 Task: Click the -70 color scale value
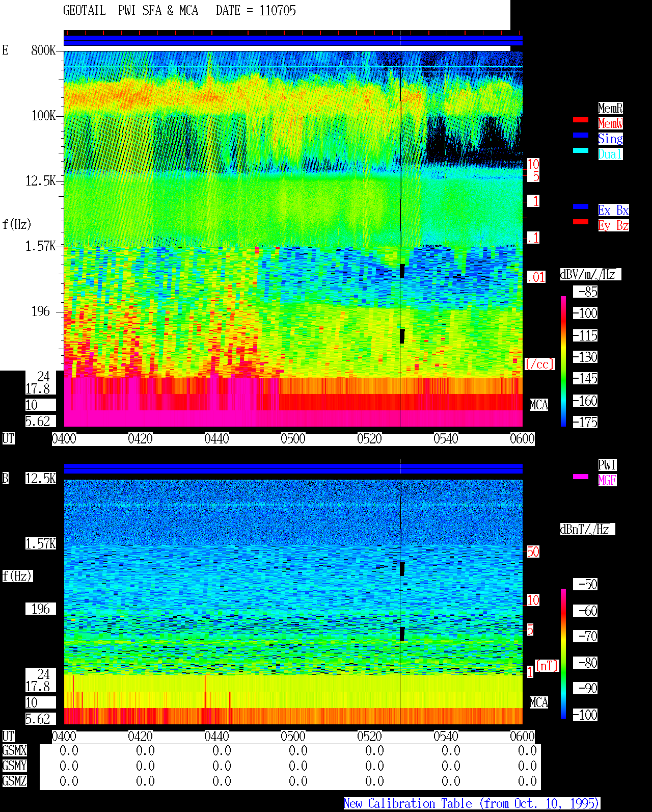pyautogui.click(x=585, y=636)
